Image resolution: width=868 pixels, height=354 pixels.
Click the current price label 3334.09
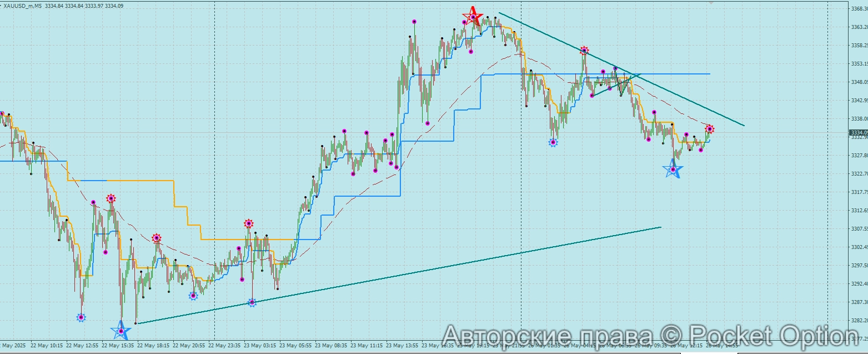tap(859, 132)
